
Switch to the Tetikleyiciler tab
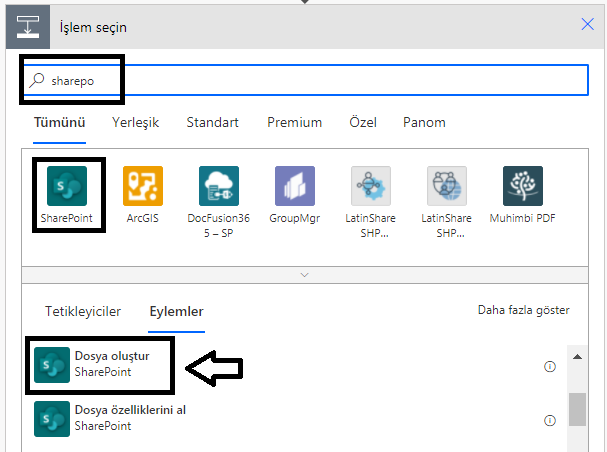(x=83, y=311)
